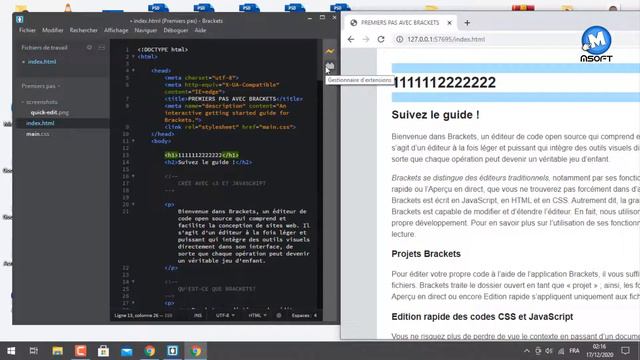
Task: Open the Modifier menu
Action: coord(53,30)
